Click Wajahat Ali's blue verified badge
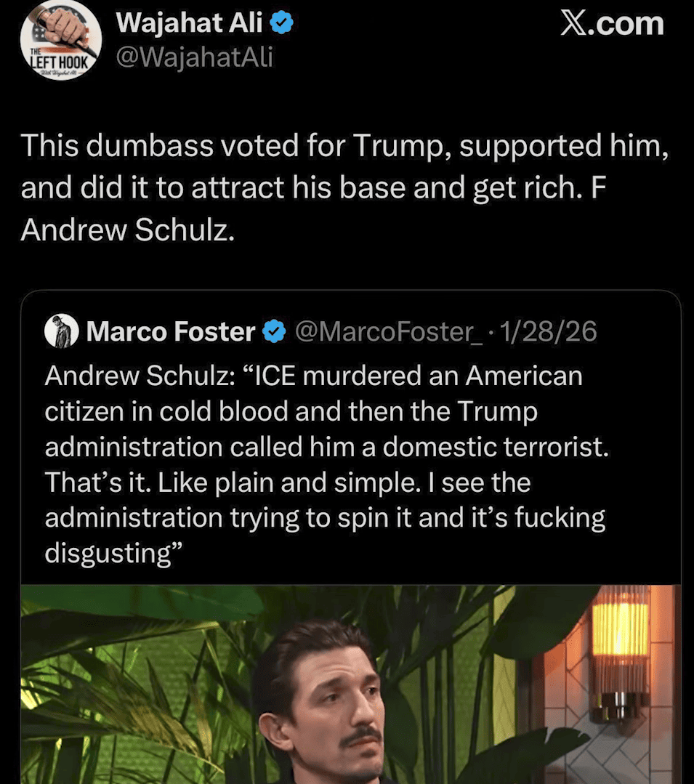694x784 pixels. pos(282,25)
